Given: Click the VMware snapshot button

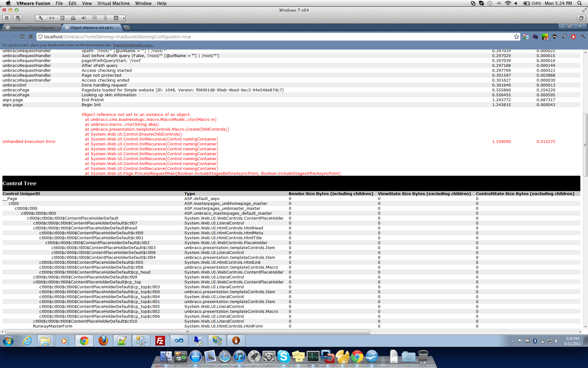Looking at the screenshot, I should 18,18.
